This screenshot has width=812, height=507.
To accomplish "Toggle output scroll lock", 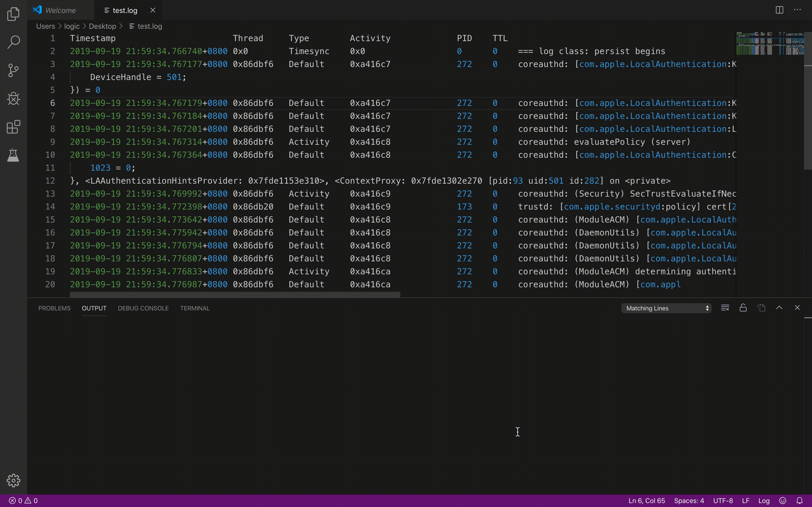I will pos(743,308).
